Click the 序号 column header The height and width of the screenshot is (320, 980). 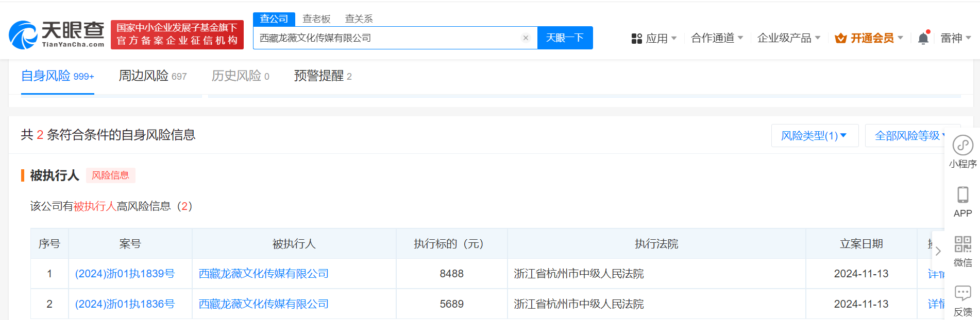tap(49, 244)
